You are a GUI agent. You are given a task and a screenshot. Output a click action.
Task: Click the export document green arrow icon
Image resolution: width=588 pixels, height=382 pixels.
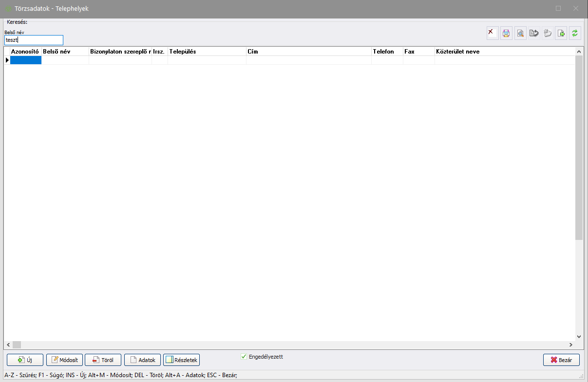click(x=561, y=33)
